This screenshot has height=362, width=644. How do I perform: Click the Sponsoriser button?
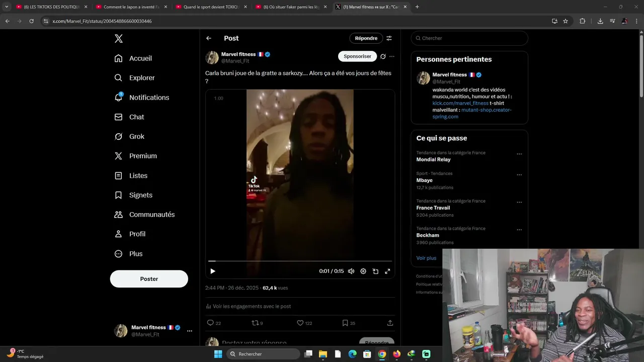click(357, 56)
